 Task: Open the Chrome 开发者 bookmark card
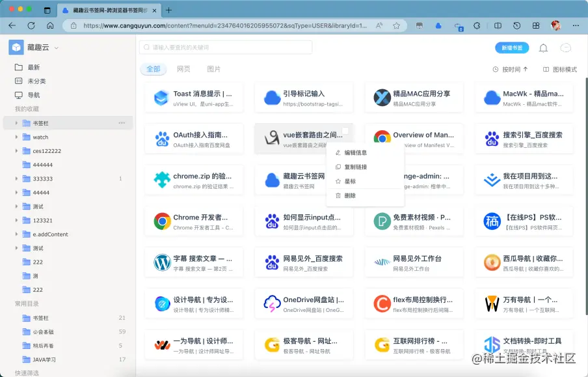[194, 221]
